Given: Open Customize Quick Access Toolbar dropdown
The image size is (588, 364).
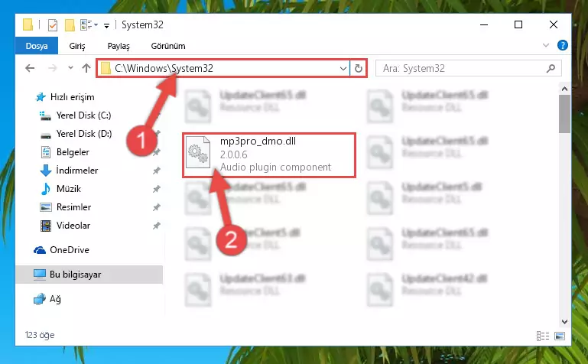Looking at the screenshot, I should [106, 25].
